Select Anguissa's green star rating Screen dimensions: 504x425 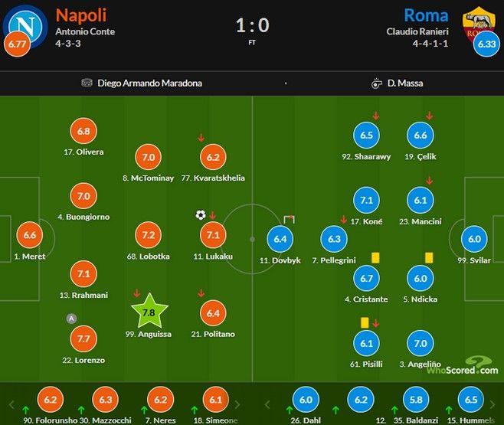pos(149,312)
